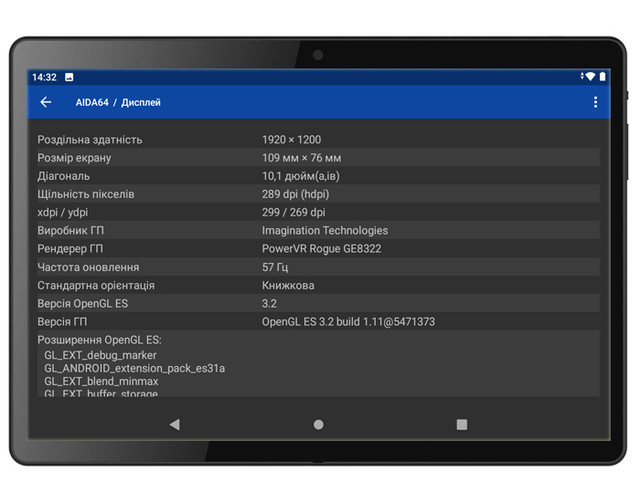The image size is (640, 482).
Task: Tap the back arrow in AIDA64 header
Action: pos(46,102)
